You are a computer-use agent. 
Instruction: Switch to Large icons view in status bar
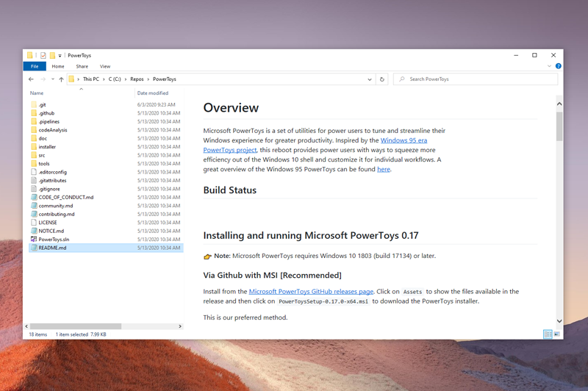(x=556, y=334)
